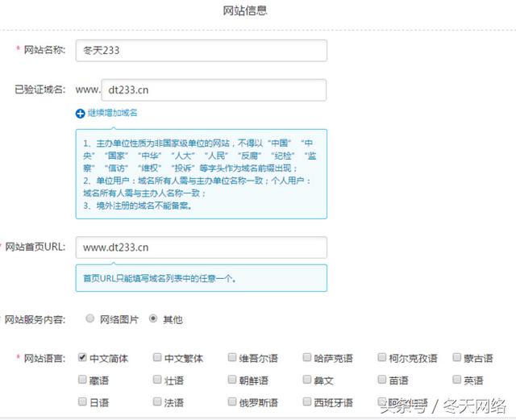Screen dimensions: 516x420
Task: Open the 继续增加域名 link
Action: pyautogui.click(x=112, y=113)
